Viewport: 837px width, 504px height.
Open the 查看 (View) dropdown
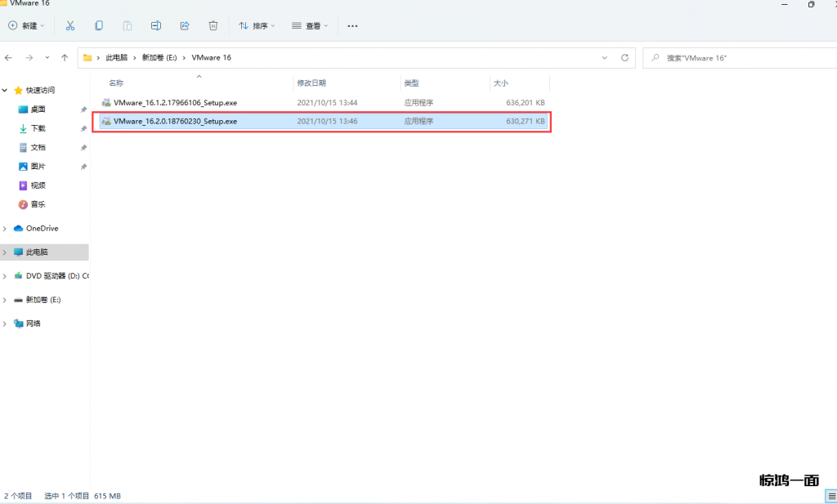click(x=310, y=26)
